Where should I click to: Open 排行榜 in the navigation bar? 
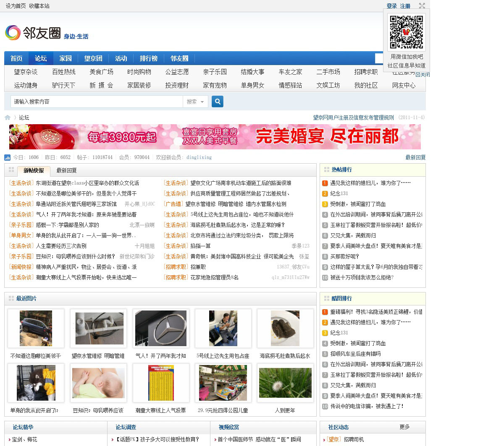pos(149,58)
